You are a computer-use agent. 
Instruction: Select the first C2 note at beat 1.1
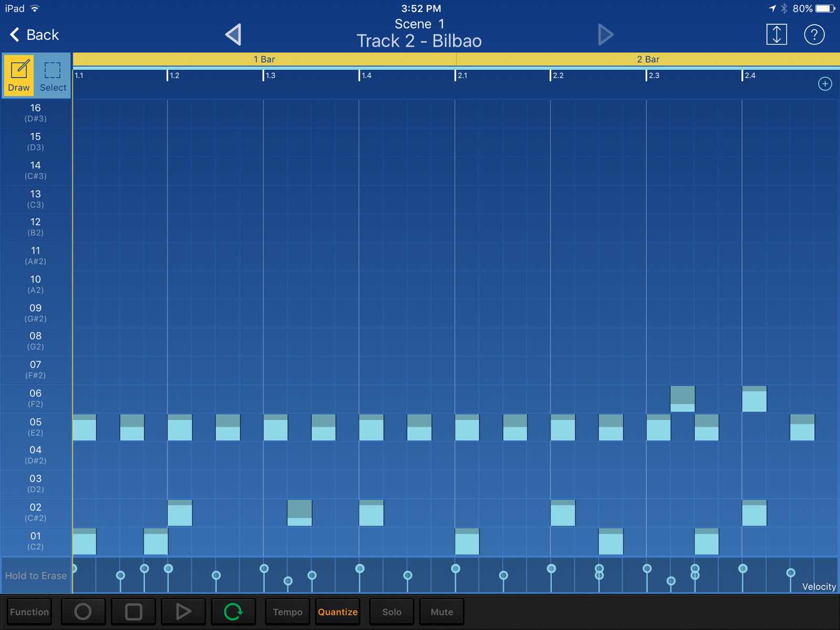85,541
